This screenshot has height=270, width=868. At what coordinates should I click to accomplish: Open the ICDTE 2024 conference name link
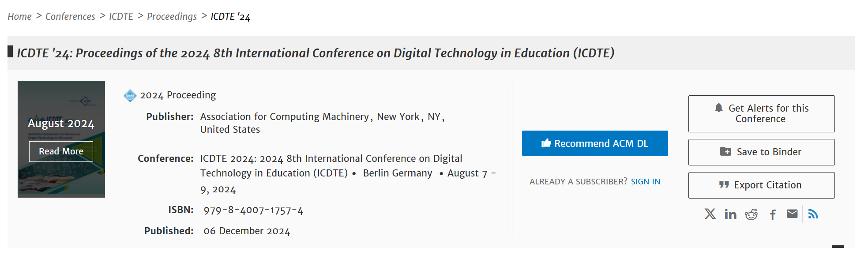click(x=331, y=159)
